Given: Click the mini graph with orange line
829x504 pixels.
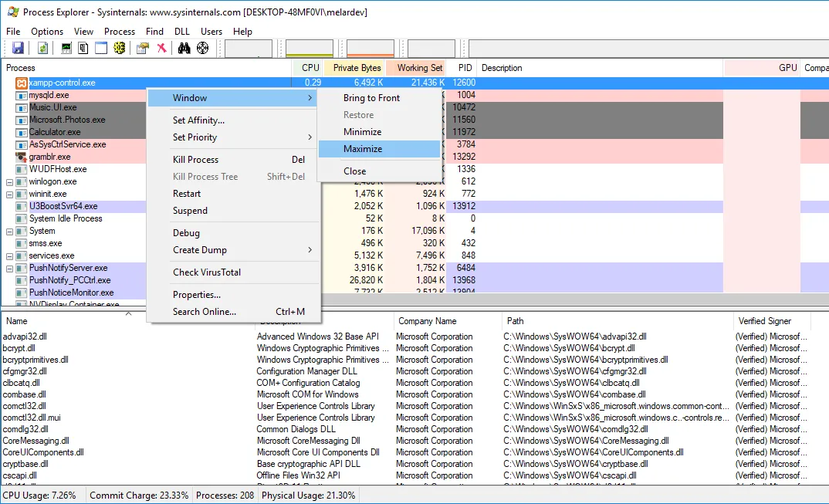Looking at the screenshot, I should point(370,48).
